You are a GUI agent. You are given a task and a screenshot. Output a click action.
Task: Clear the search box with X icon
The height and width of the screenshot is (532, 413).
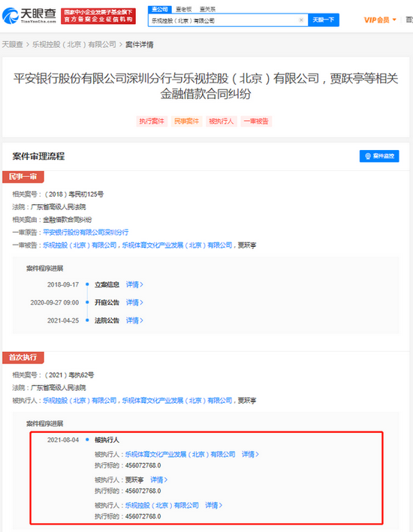[301, 20]
